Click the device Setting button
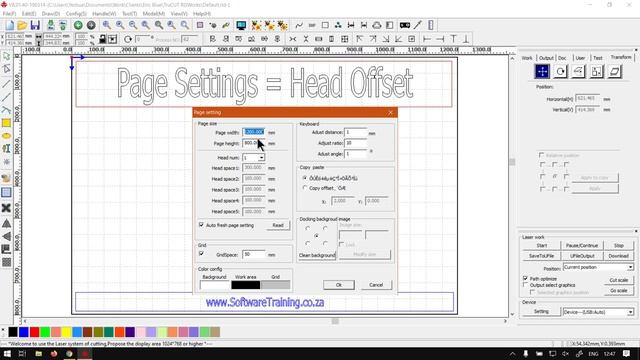 [x=541, y=311]
